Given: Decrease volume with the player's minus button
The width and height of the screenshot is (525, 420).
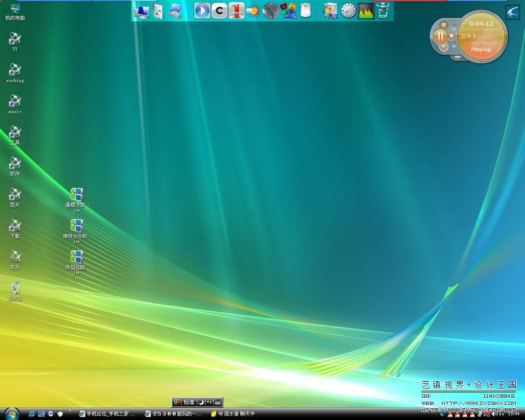Looking at the screenshot, I should tap(454, 45).
